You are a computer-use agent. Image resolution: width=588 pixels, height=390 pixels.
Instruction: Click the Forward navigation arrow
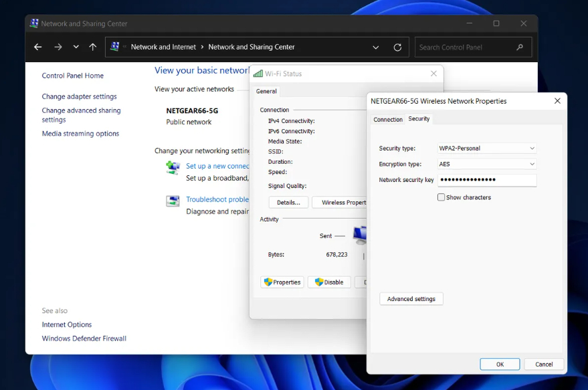58,47
